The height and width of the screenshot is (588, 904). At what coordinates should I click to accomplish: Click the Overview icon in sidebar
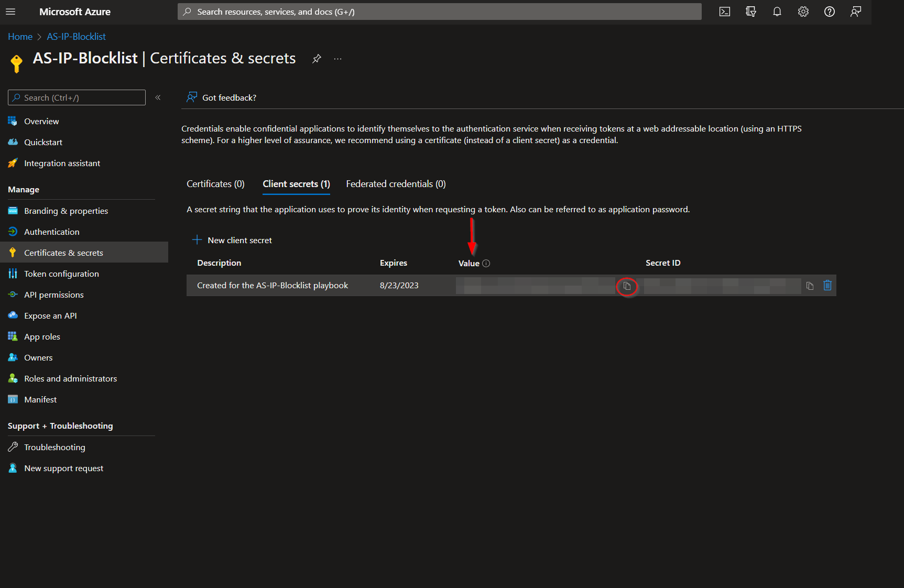13,121
